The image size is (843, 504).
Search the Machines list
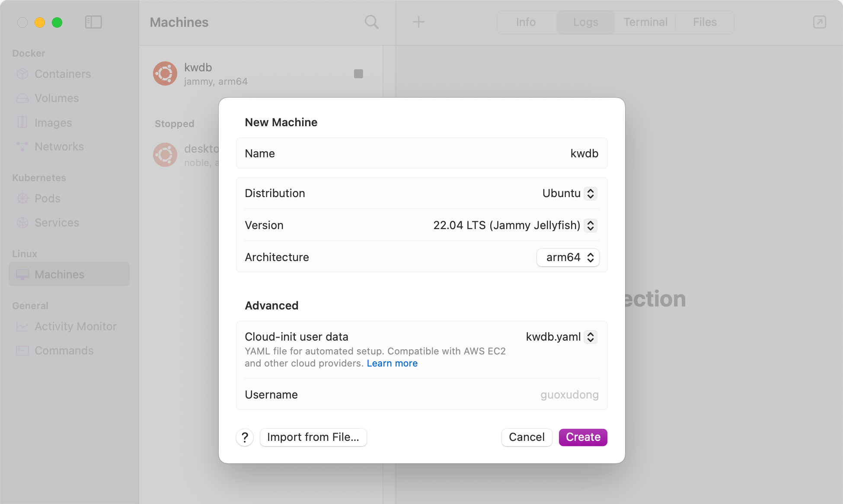point(371,22)
